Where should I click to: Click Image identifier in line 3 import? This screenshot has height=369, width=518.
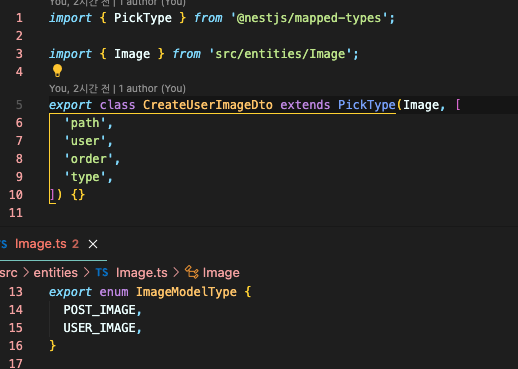pos(132,54)
